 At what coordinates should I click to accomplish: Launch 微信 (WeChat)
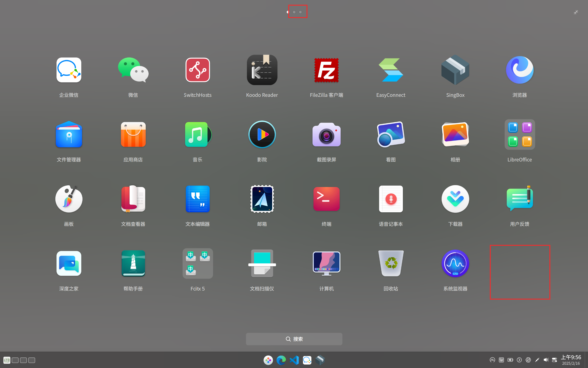[133, 70]
